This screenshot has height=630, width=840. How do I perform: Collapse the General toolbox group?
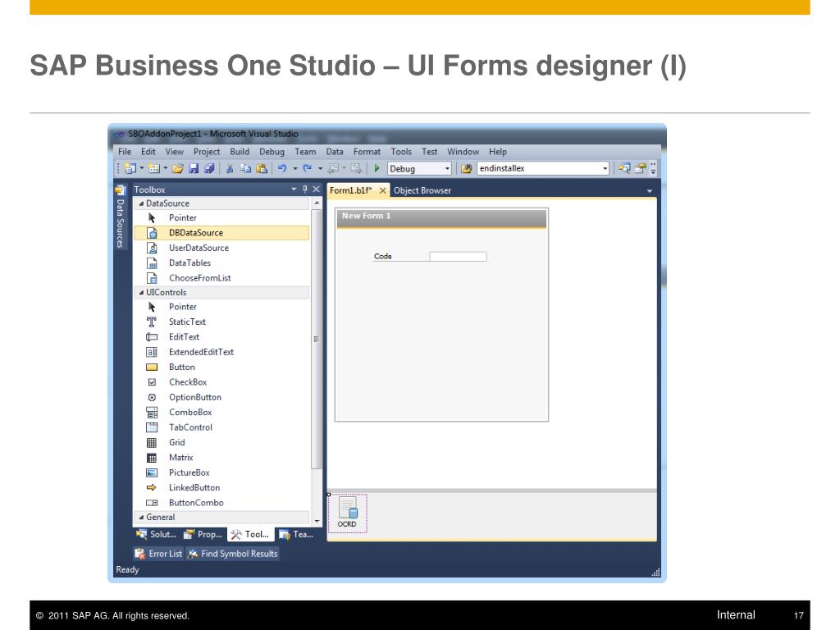(x=141, y=518)
